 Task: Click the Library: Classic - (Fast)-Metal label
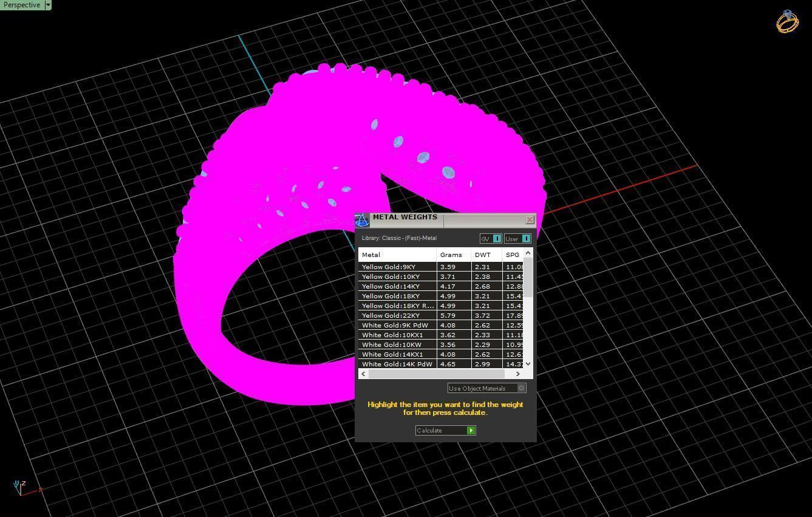[x=399, y=238]
